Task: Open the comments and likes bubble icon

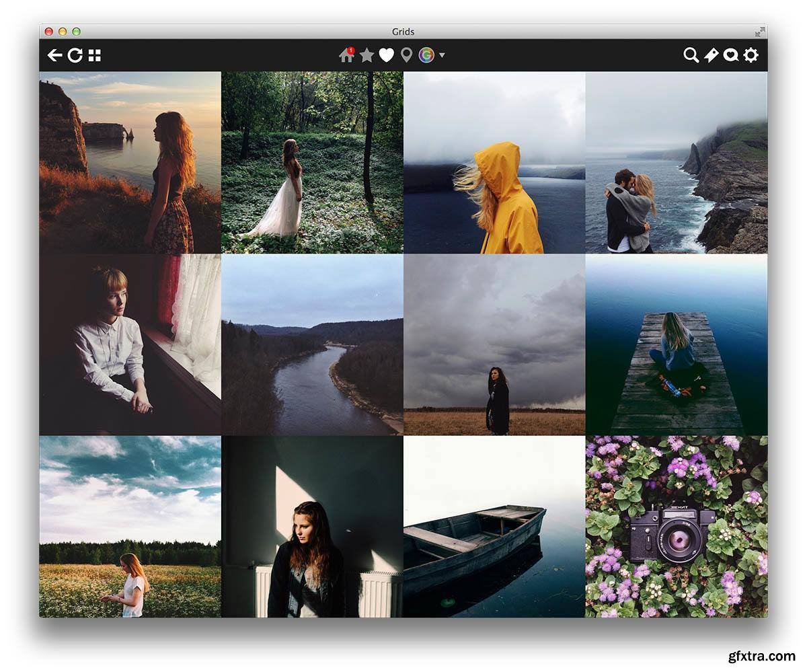Action: [730, 55]
